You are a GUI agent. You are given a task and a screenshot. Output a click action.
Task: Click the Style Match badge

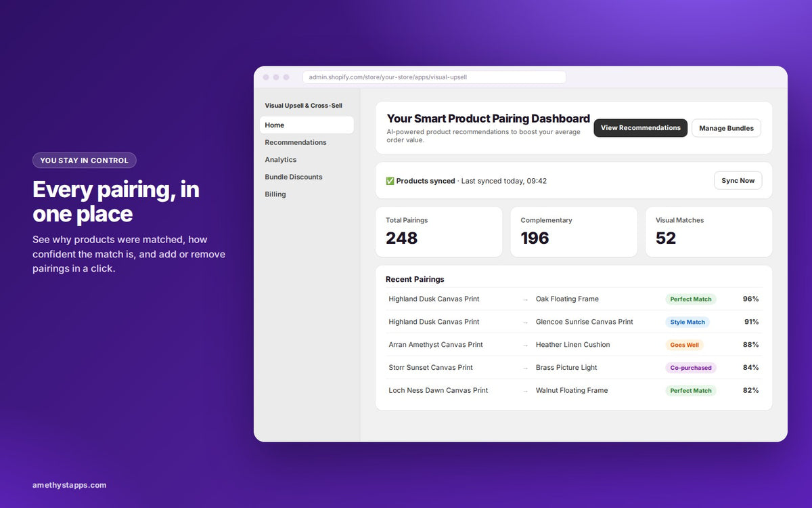tap(687, 322)
